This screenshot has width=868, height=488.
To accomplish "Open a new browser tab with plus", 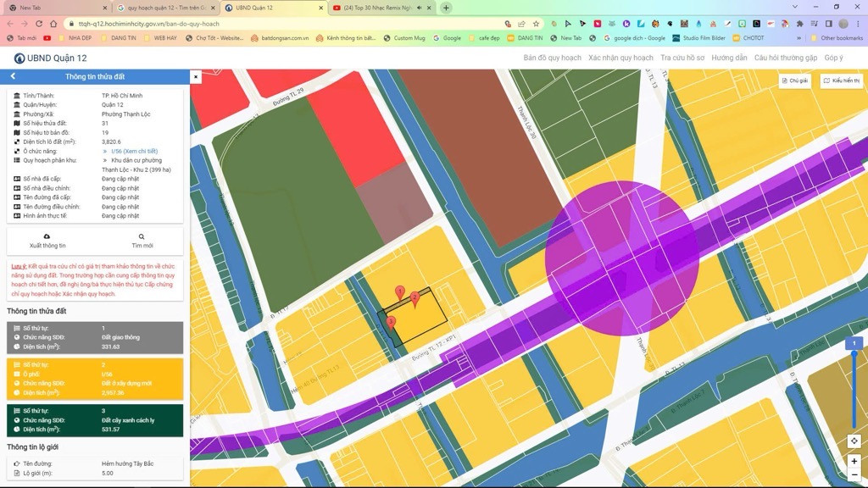I will click(x=446, y=8).
